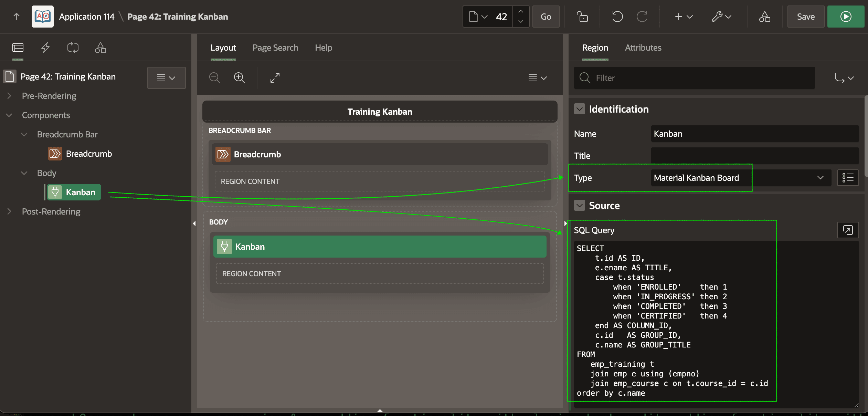Click the Application 114 book icon
This screenshot has height=416, width=868.
pyautogui.click(x=43, y=17)
